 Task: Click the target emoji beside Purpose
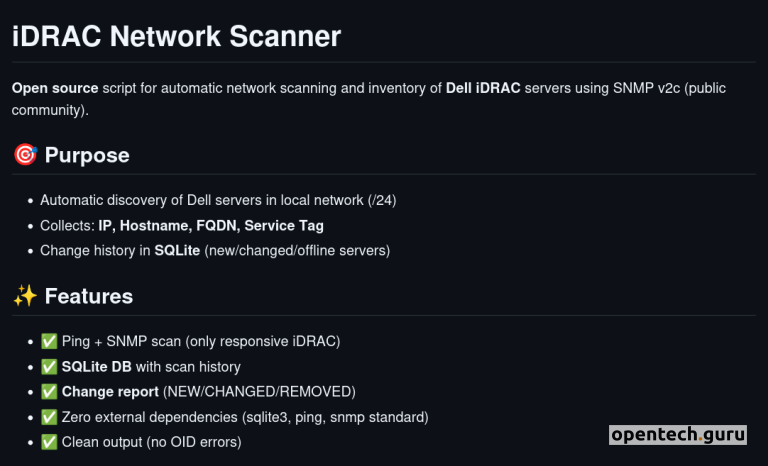[25, 155]
